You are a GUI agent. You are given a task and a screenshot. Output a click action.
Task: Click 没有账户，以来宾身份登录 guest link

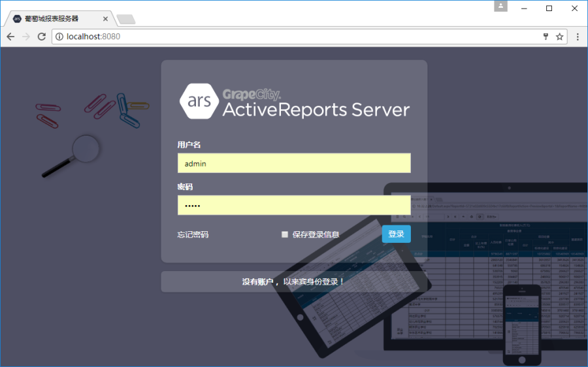click(293, 281)
